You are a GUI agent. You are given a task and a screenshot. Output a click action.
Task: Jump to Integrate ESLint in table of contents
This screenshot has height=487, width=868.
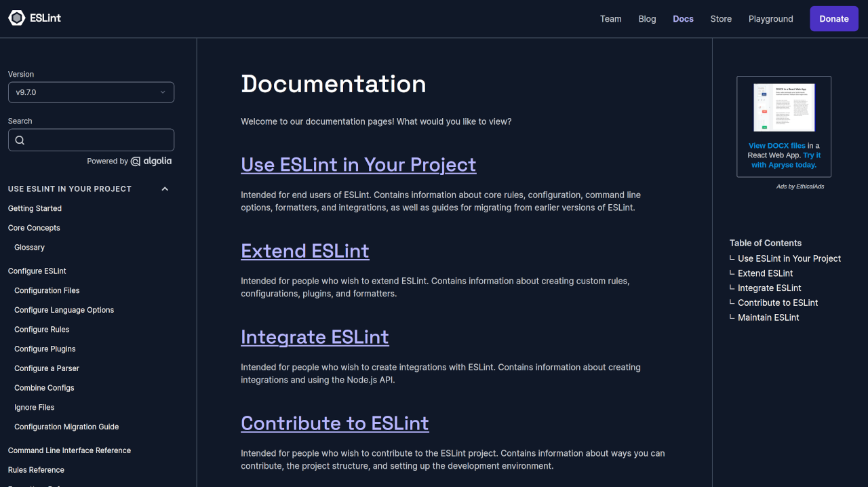(770, 288)
